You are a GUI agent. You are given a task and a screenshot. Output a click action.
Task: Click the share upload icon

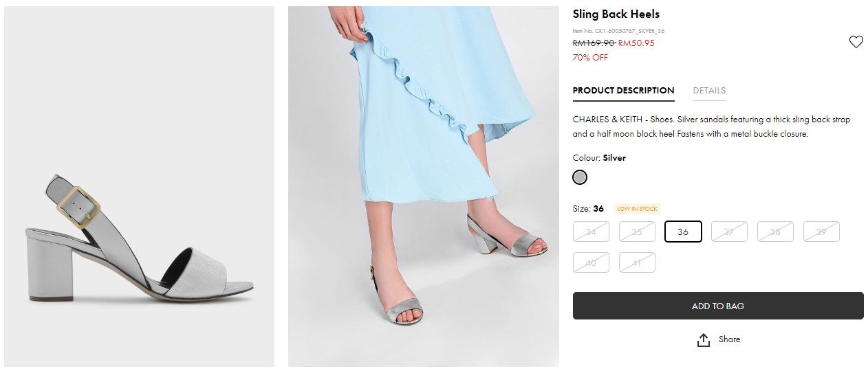click(x=703, y=340)
